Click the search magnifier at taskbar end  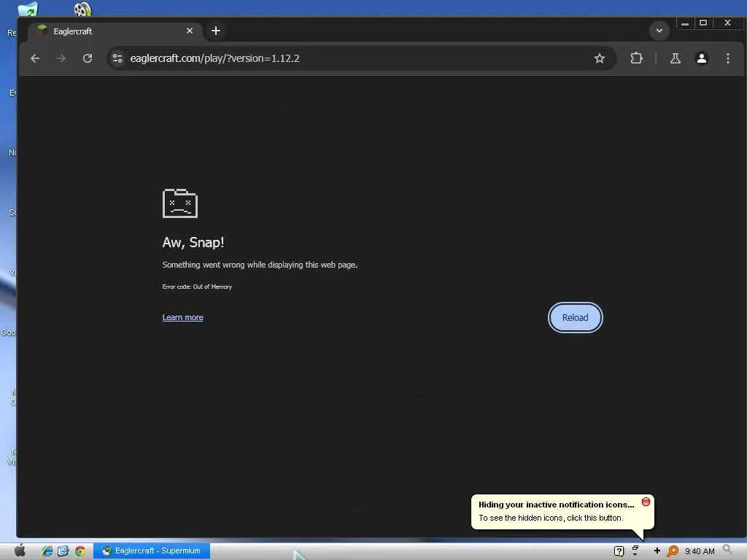[727, 550]
